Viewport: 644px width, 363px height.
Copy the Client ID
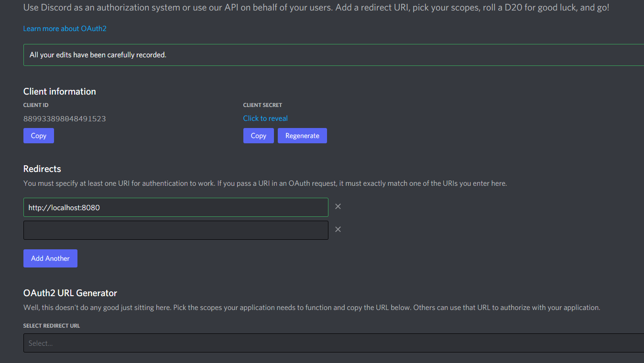coord(38,136)
